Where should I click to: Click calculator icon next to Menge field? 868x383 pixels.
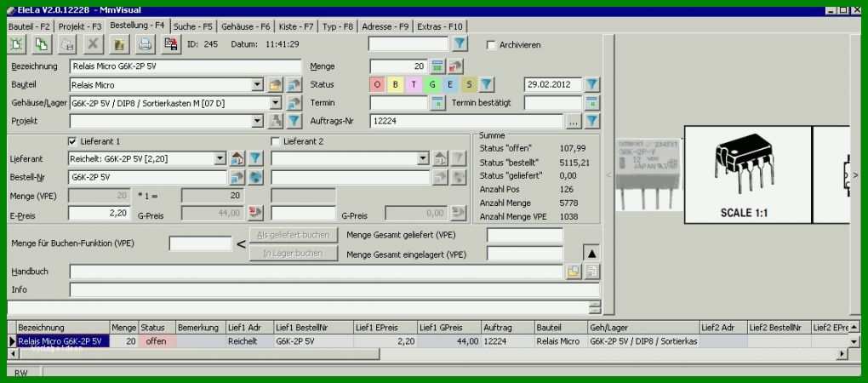(438, 66)
